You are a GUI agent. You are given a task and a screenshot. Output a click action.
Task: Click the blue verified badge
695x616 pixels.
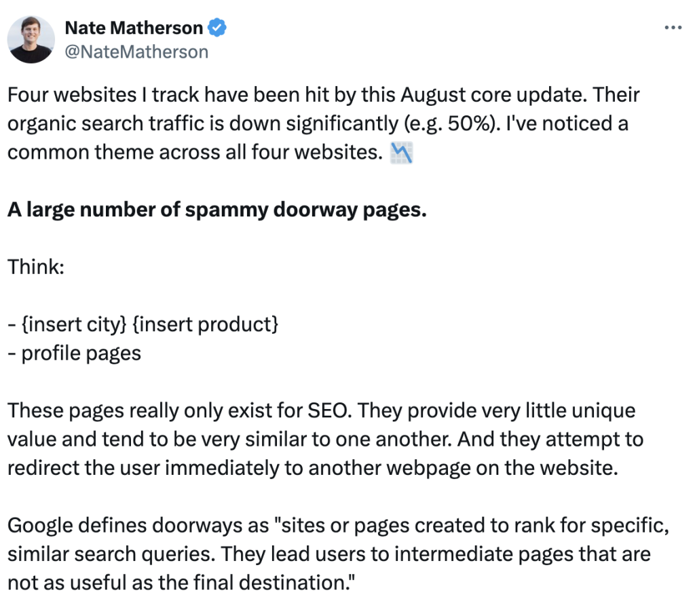pyautogui.click(x=217, y=28)
